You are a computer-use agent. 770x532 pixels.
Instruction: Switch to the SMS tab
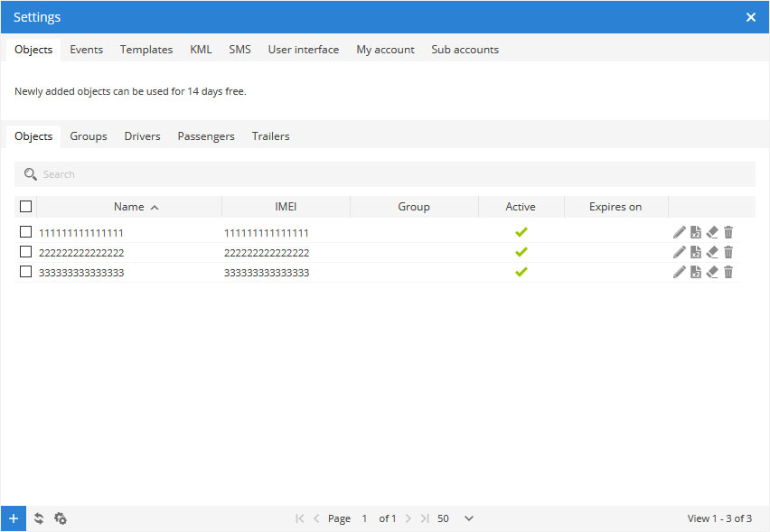[239, 50]
